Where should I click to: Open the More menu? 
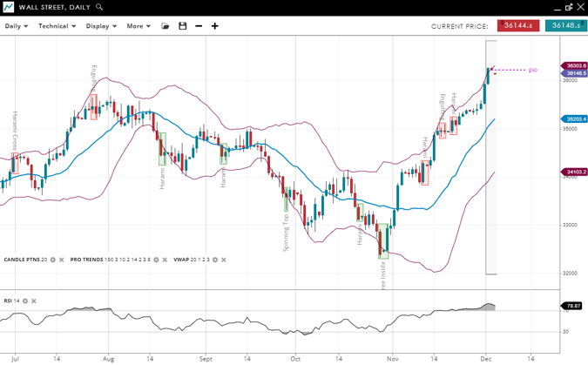point(139,26)
